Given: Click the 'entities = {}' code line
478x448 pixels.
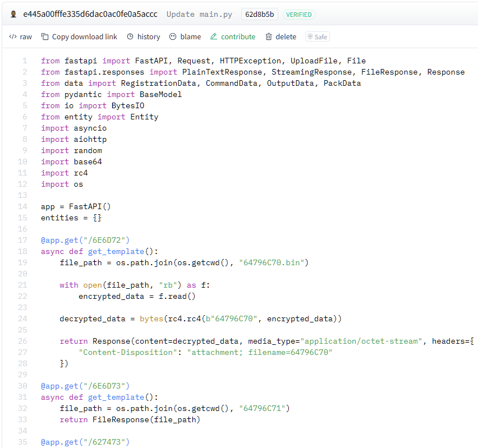Looking at the screenshot, I should (71, 218).
